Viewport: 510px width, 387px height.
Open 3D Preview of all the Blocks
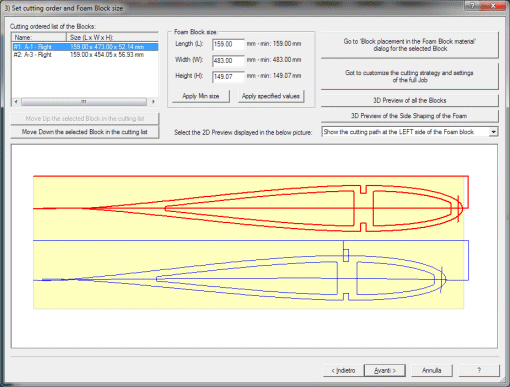410,100
